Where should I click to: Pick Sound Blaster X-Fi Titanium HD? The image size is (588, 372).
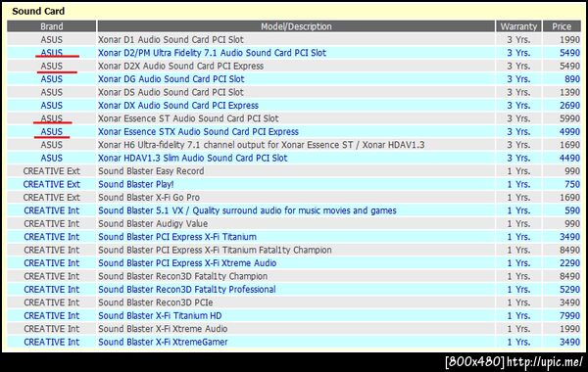click(x=160, y=315)
